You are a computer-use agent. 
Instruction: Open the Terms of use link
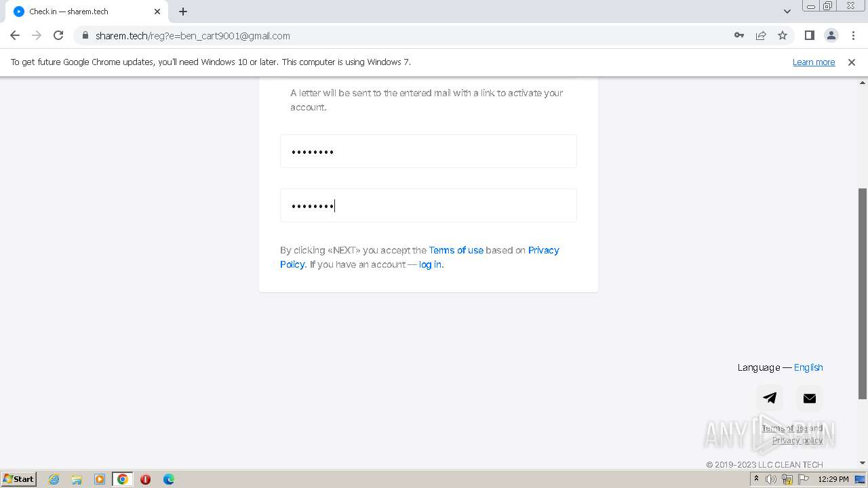pos(456,250)
